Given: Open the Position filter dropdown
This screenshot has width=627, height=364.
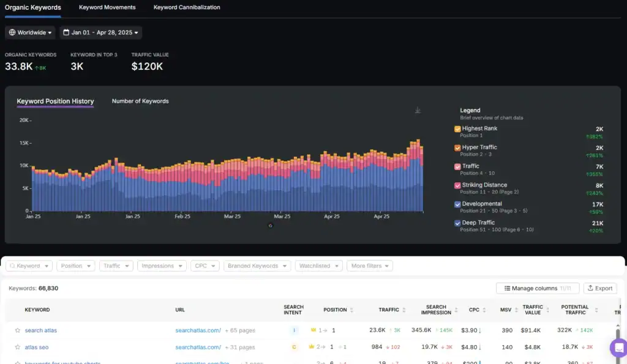Looking at the screenshot, I should pos(75,266).
